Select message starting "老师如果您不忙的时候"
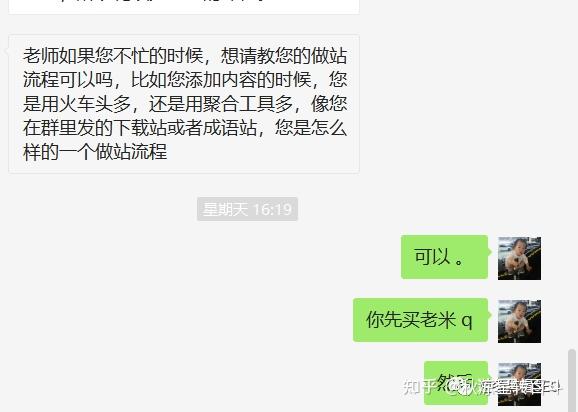The width and height of the screenshot is (578, 412). 184,104
